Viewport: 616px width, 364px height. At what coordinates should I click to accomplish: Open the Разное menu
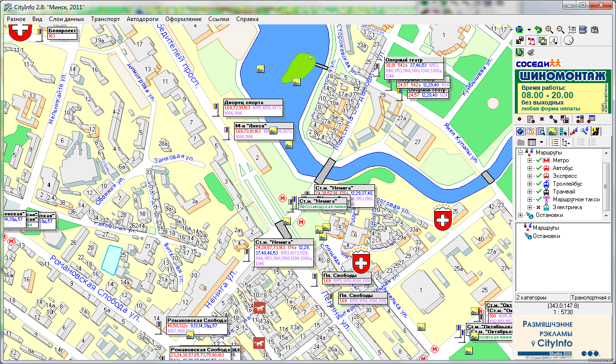tap(16, 19)
